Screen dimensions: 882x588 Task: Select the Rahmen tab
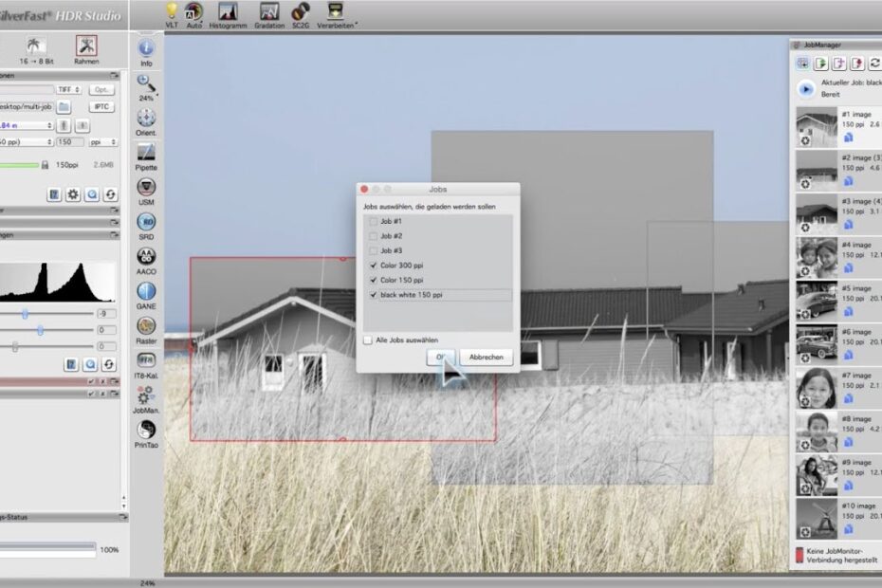click(86, 48)
